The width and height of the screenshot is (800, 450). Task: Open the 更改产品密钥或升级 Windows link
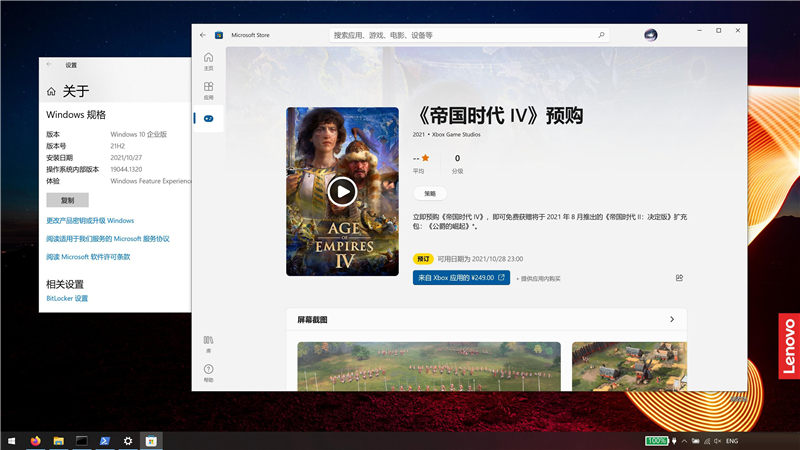(90, 220)
